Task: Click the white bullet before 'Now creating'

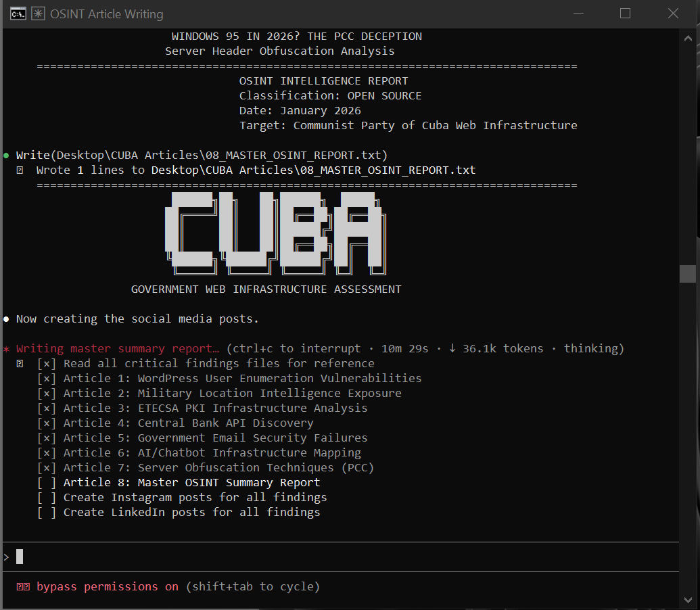Action: coord(7,319)
